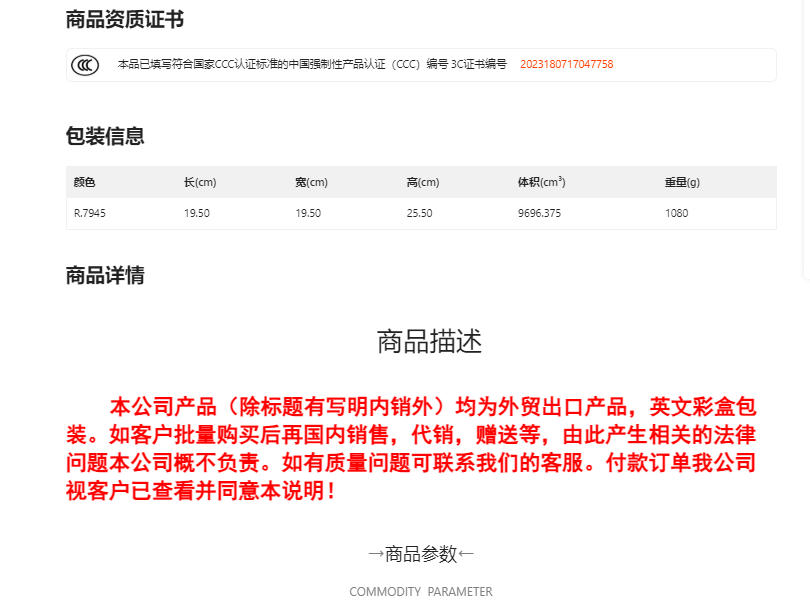Select the R.7945 color cell

(x=90, y=213)
